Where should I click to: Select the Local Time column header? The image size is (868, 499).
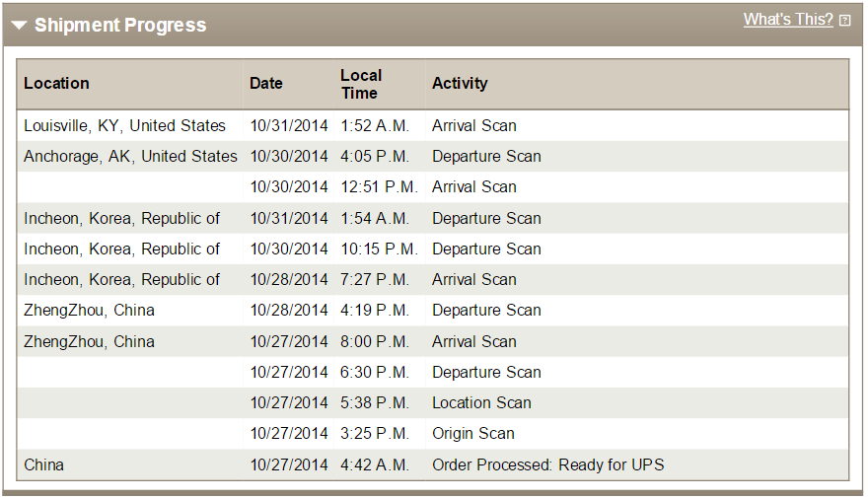pyautogui.click(x=361, y=84)
